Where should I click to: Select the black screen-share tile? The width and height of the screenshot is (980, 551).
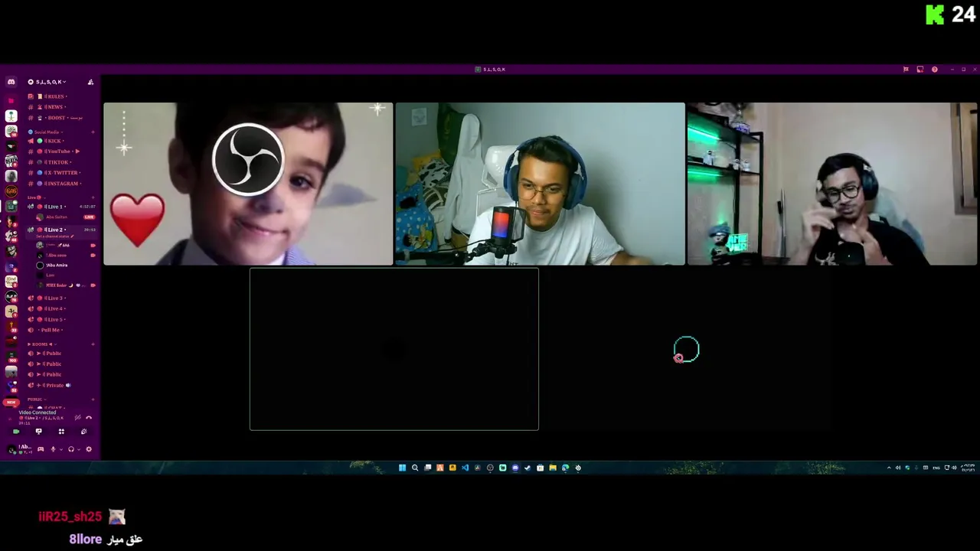point(394,349)
